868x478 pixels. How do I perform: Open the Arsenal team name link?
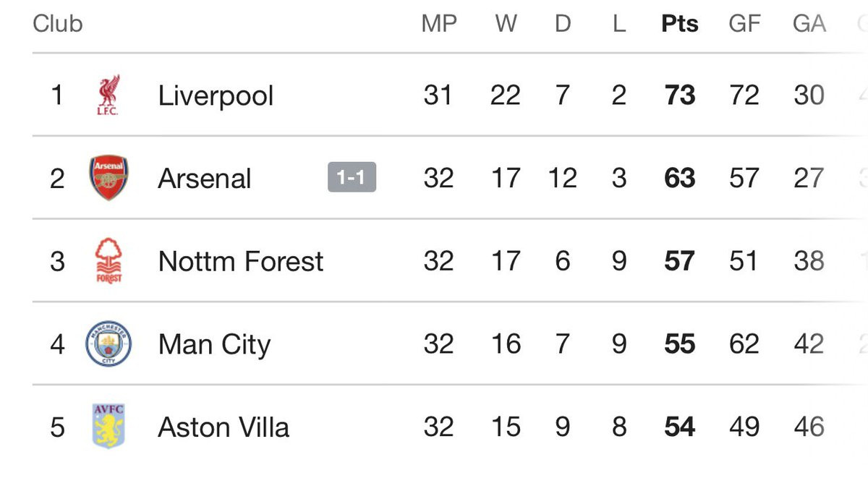tap(205, 178)
